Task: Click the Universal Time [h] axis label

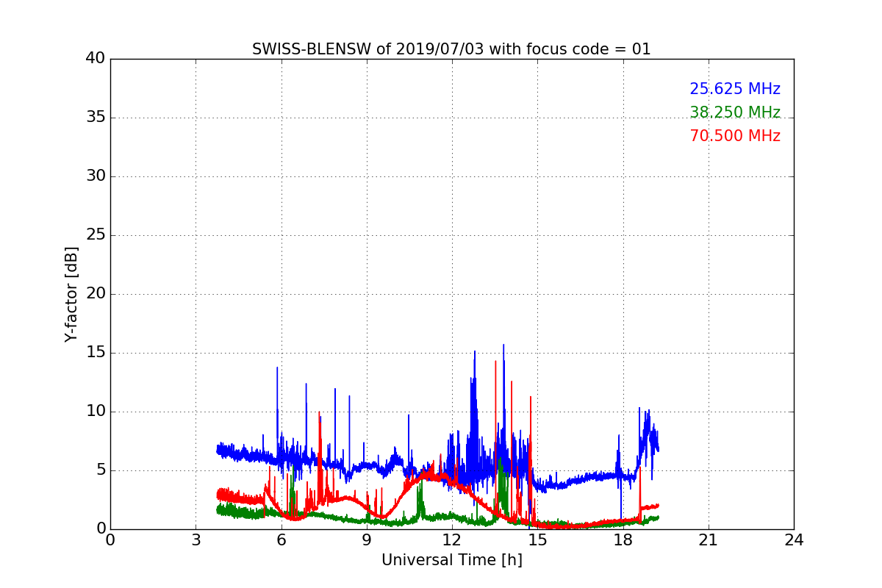Action: click(x=452, y=560)
